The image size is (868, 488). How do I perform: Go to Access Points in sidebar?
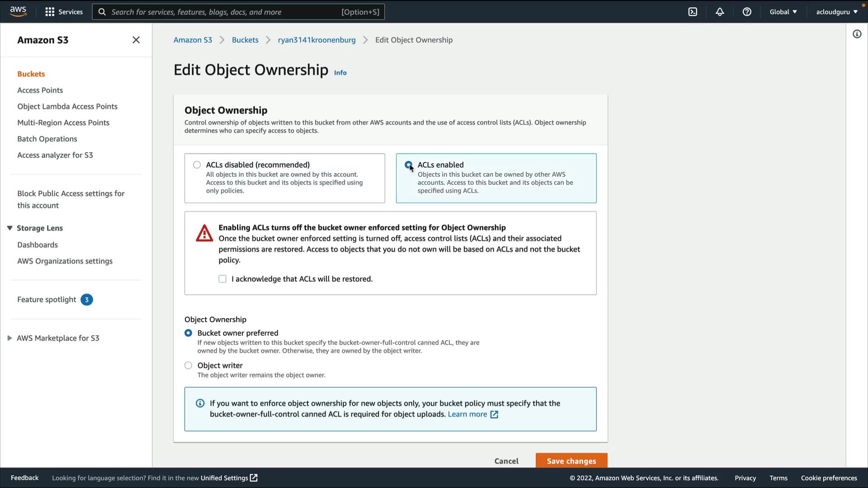[40, 90]
